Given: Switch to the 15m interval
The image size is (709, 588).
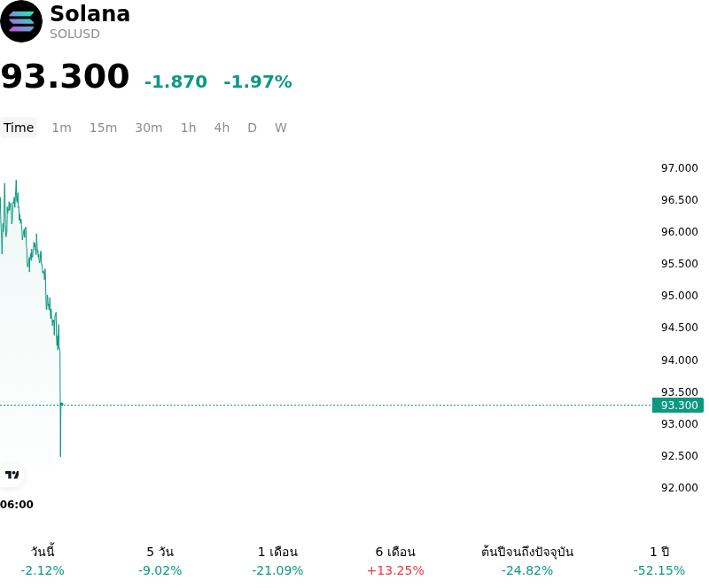Looking at the screenshot, I should pyautogui.click(x=103, y=128).
